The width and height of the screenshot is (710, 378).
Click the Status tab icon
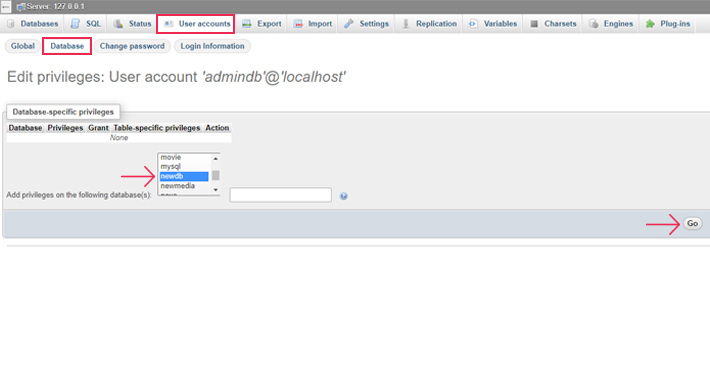(x=118, y=24)
